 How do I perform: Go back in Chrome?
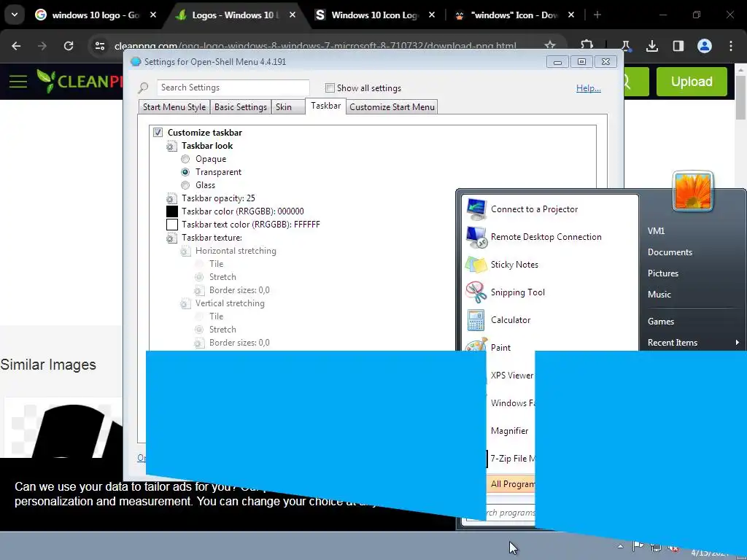point(16,46)
